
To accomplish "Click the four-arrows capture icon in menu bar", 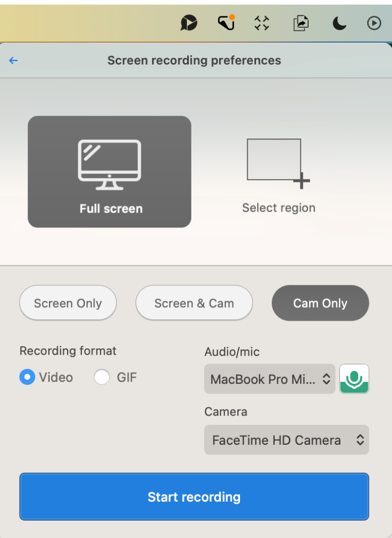I will (262, 24).
